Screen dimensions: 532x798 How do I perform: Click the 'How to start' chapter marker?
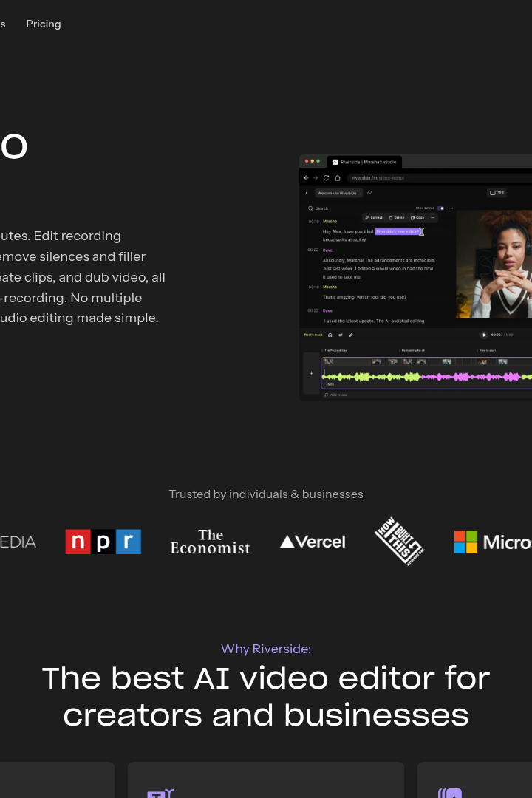[487, 351]
